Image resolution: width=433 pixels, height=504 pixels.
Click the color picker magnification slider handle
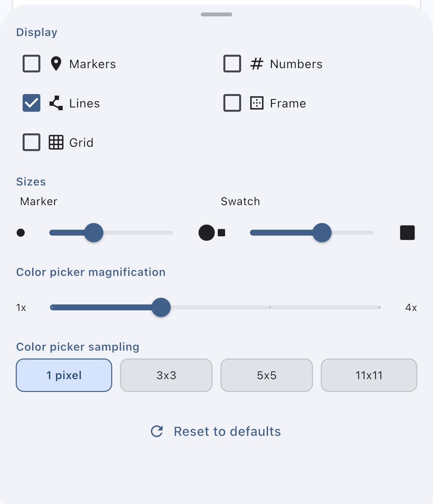[x=161, y=307]
